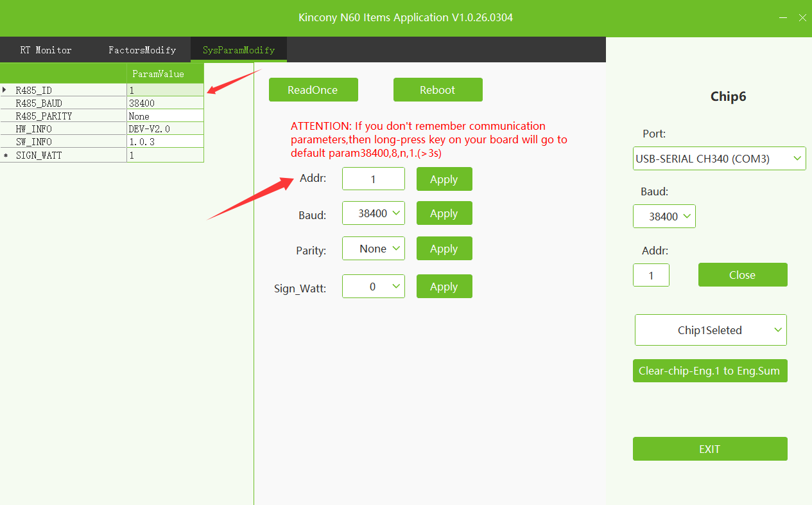Apply the Parity setting
Viewport: 812px width, 505px height.
coord(444,249)
